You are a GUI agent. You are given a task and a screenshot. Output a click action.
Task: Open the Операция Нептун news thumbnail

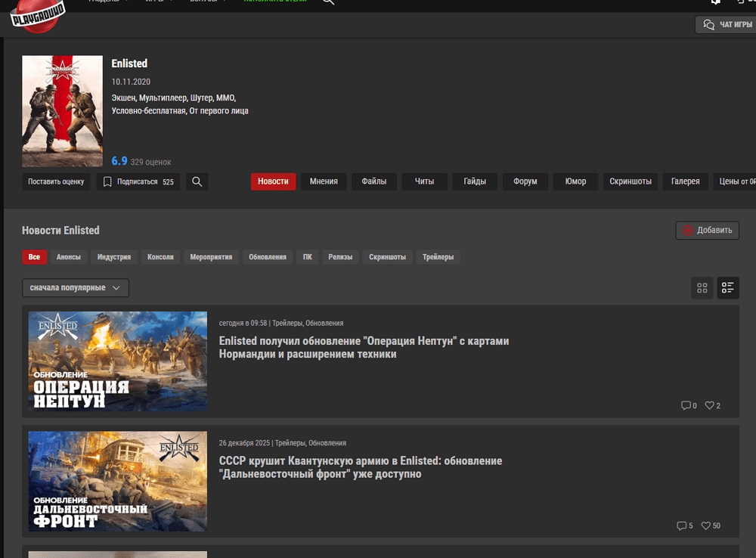point(118,361)
